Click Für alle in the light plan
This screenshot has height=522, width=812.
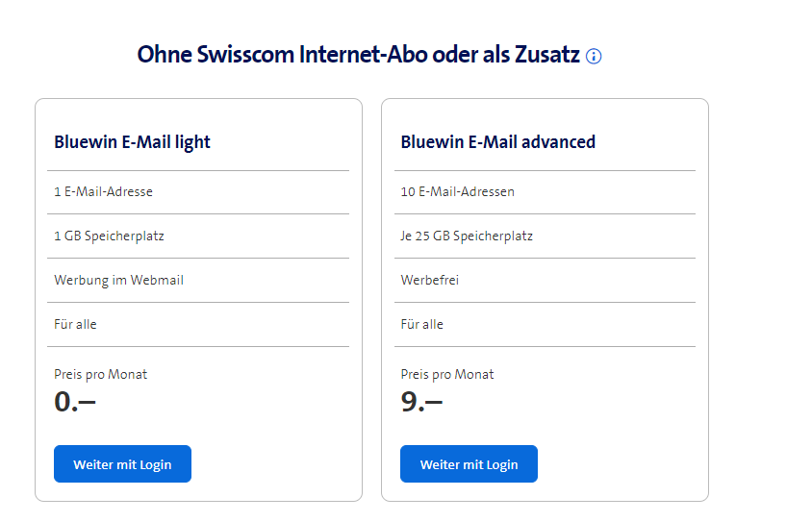[75, 324]
